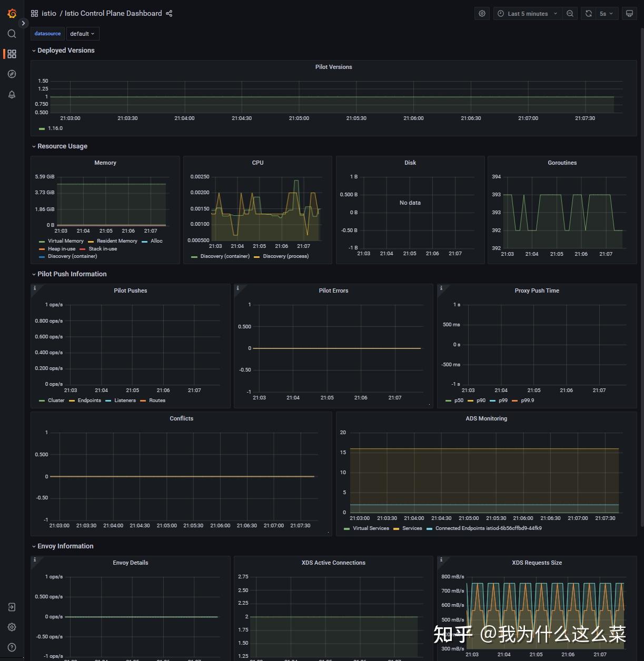The height and width of the screenshot is (661, 644).
Task: Open the Pilot Versions panel title menu
Action: 333,67
